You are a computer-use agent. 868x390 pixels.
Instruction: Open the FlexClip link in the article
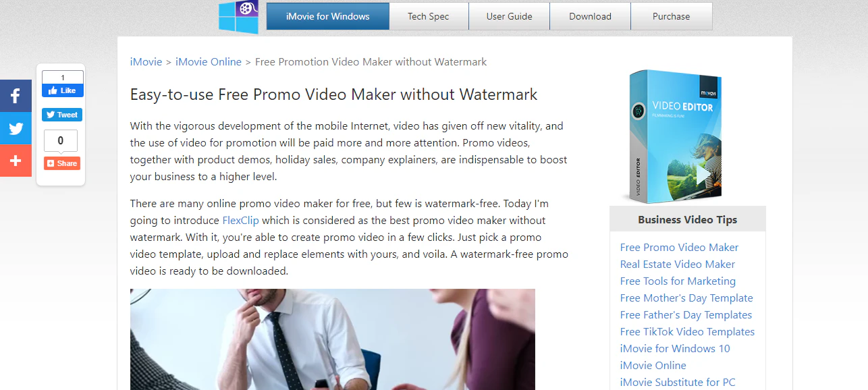tap(241, 220)
